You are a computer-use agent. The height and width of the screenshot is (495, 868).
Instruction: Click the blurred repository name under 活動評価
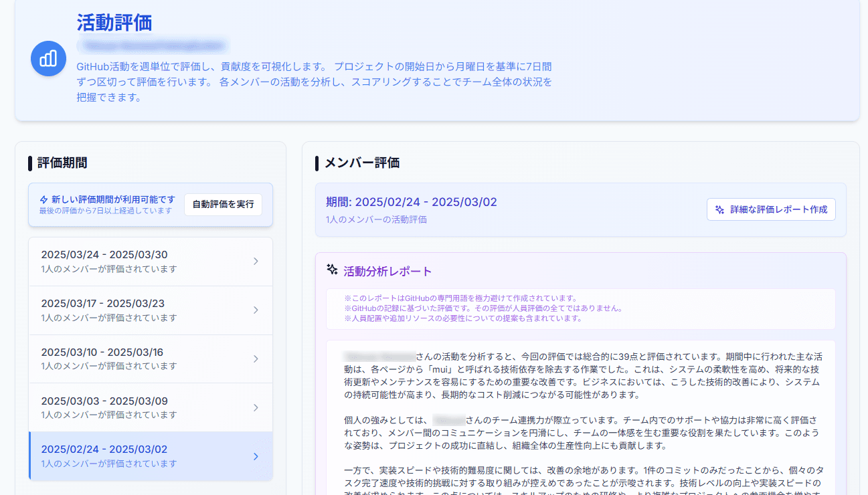tap(153, 45)
